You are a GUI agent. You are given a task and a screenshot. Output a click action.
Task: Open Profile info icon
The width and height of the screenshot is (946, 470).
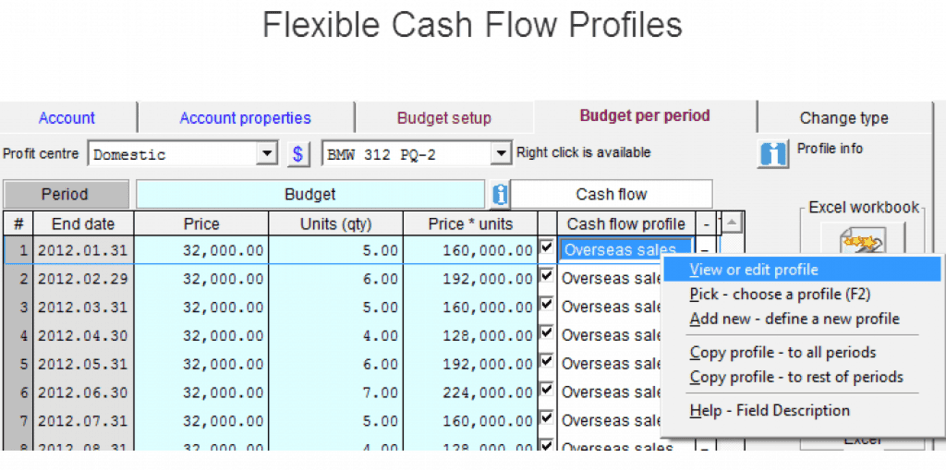pyautogui.click(x=774, y=154)
